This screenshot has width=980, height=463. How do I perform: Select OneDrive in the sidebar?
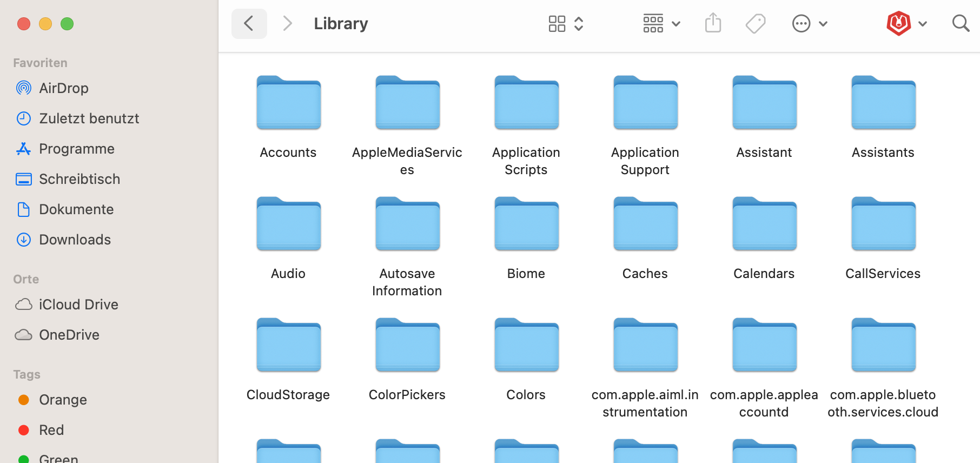69,335
